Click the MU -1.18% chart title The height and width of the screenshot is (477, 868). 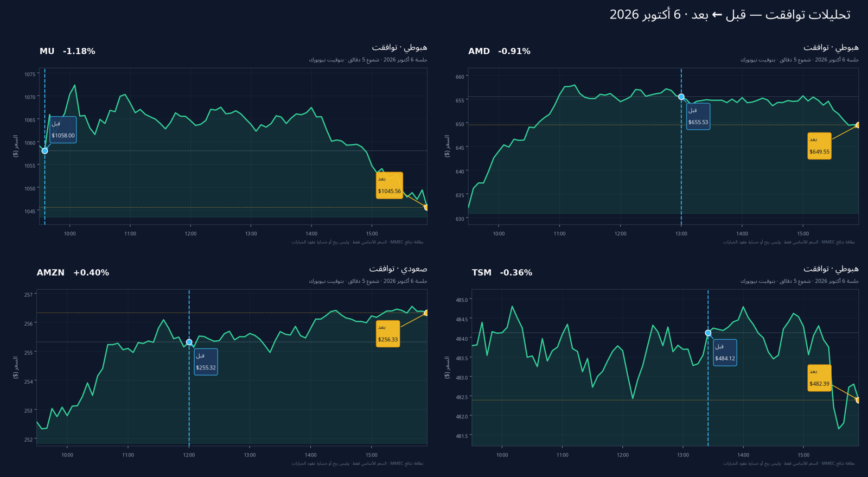[67, 51]
